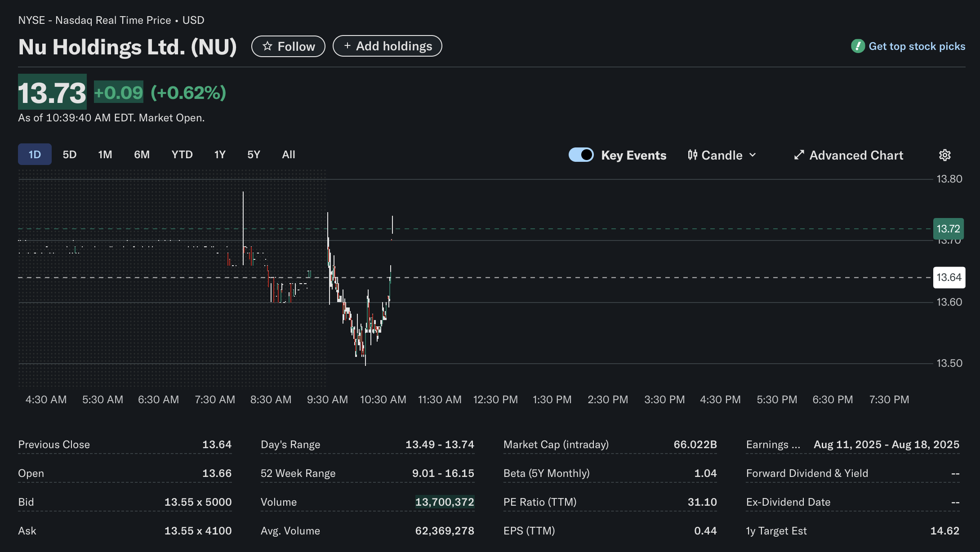
Task: Click the NYSE - Nasdaq Real Time Price text
Action: 94,20
